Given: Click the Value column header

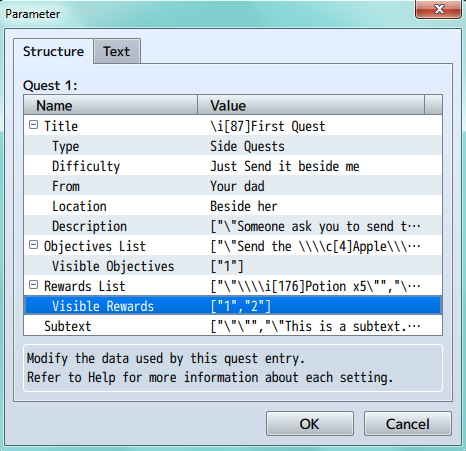Looking at the screenshot, I should 311,105.
